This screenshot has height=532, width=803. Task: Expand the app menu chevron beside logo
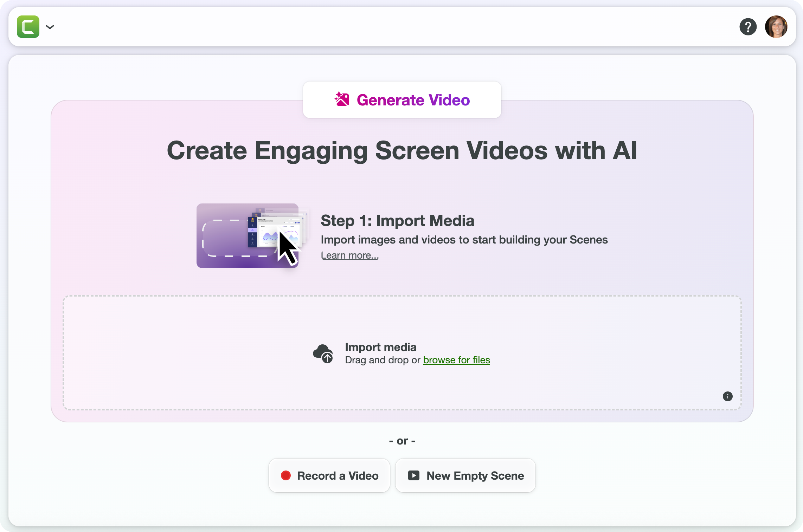pos(50,27)
